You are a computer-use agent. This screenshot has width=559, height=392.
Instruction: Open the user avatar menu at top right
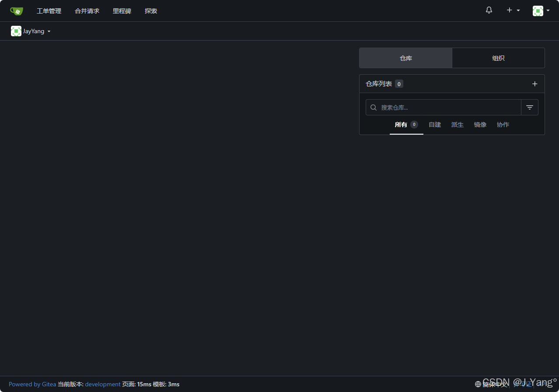pos(541,11)
